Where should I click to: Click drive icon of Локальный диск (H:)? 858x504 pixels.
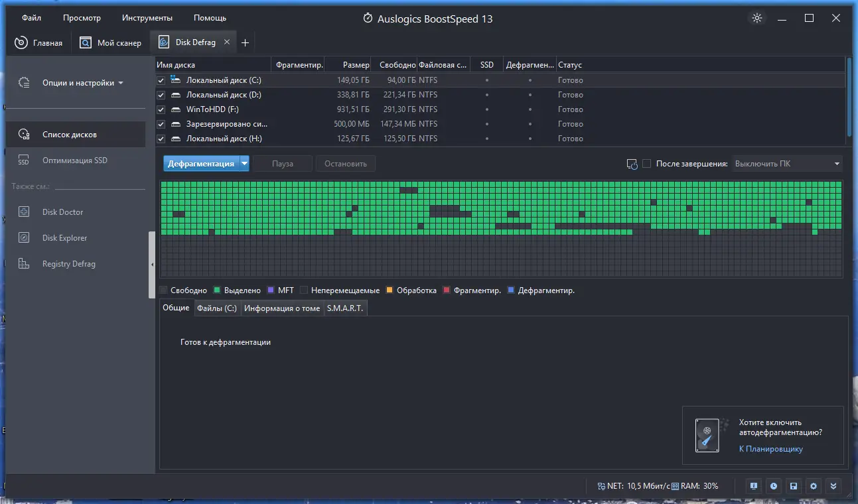click(176, 139)
